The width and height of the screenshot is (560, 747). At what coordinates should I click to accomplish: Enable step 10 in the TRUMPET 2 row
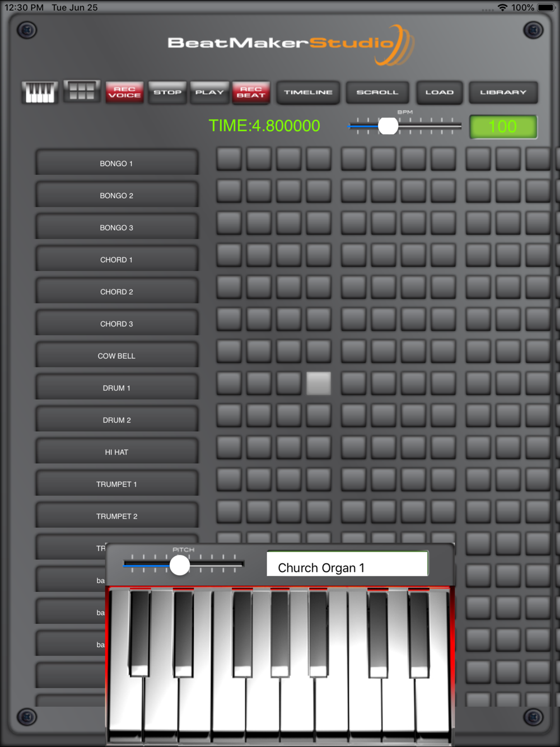(x=507, y=512)
